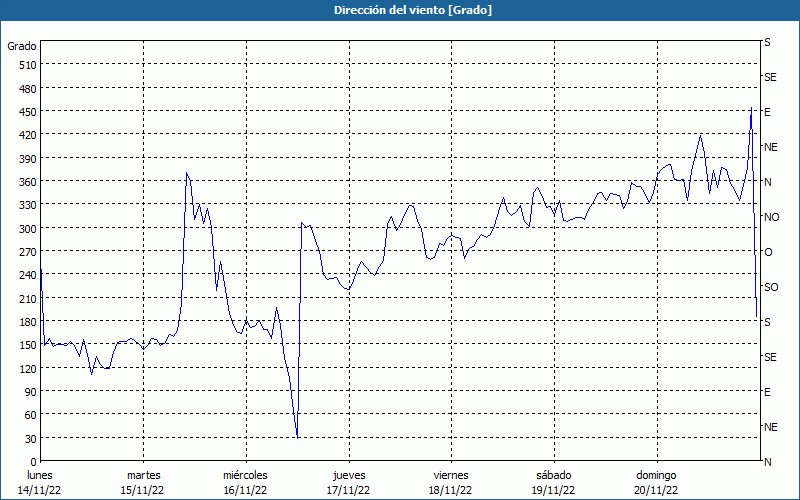Click the 210 degree axis label

coord(28,298)
